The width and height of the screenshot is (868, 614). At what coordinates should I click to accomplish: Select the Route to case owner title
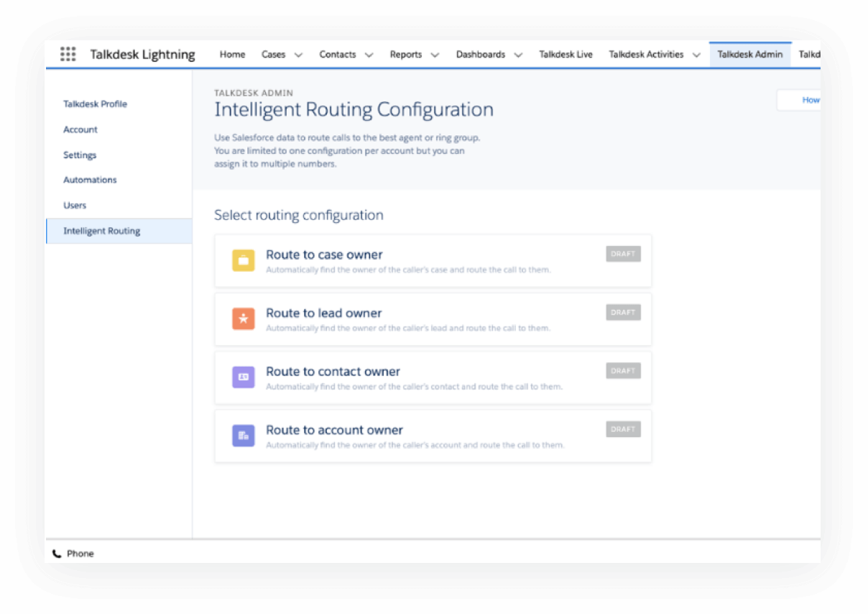click(x=324, y=255)
